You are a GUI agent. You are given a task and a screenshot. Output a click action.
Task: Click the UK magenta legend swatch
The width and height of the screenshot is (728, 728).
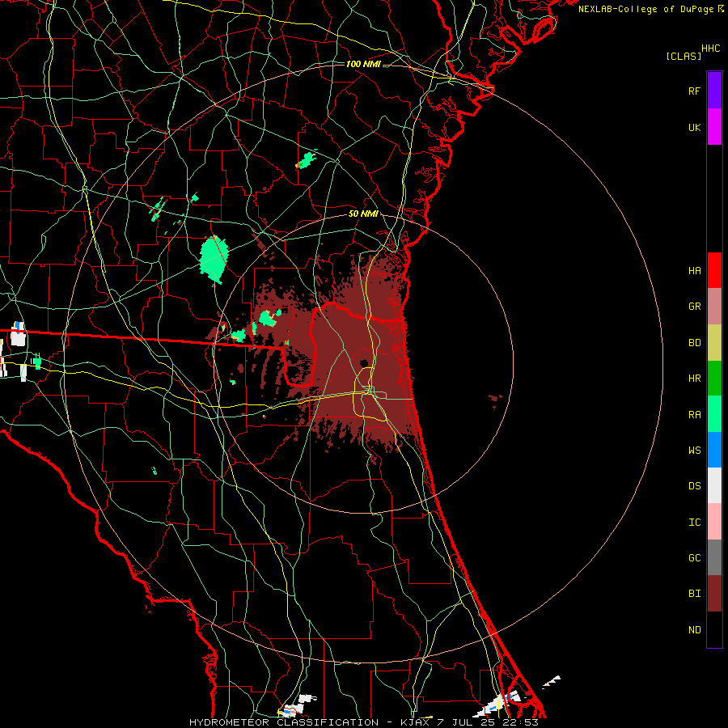(x=714, y=127)
